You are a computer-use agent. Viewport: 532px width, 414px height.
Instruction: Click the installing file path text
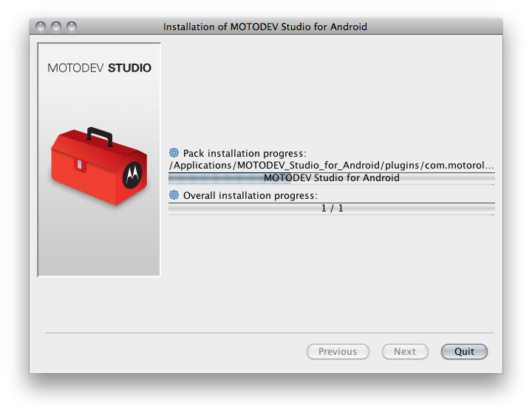(332, 166)
